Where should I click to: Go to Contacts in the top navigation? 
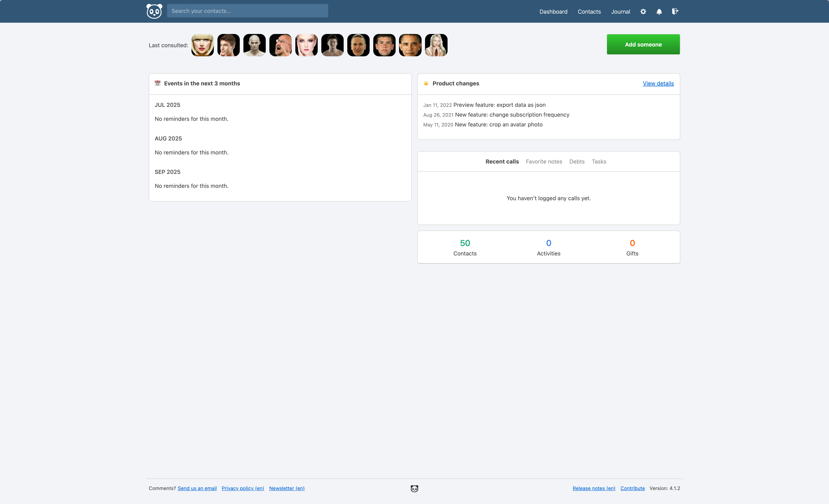click(589, 11)
